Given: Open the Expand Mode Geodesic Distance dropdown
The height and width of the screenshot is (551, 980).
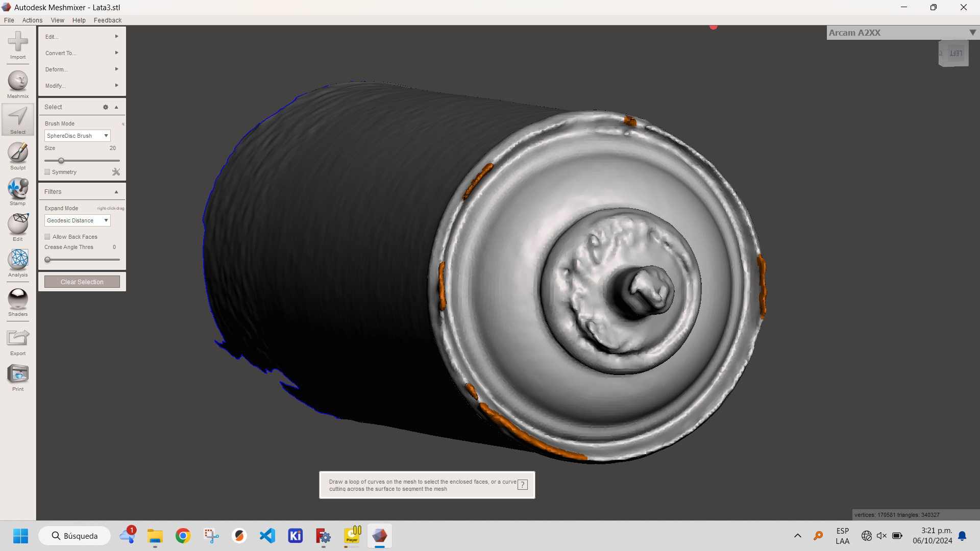Looking at the screenshot, I should (78, 220).
